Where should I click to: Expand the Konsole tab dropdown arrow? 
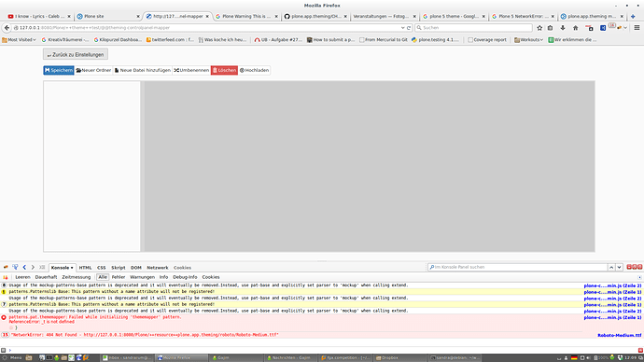[72, 268]
